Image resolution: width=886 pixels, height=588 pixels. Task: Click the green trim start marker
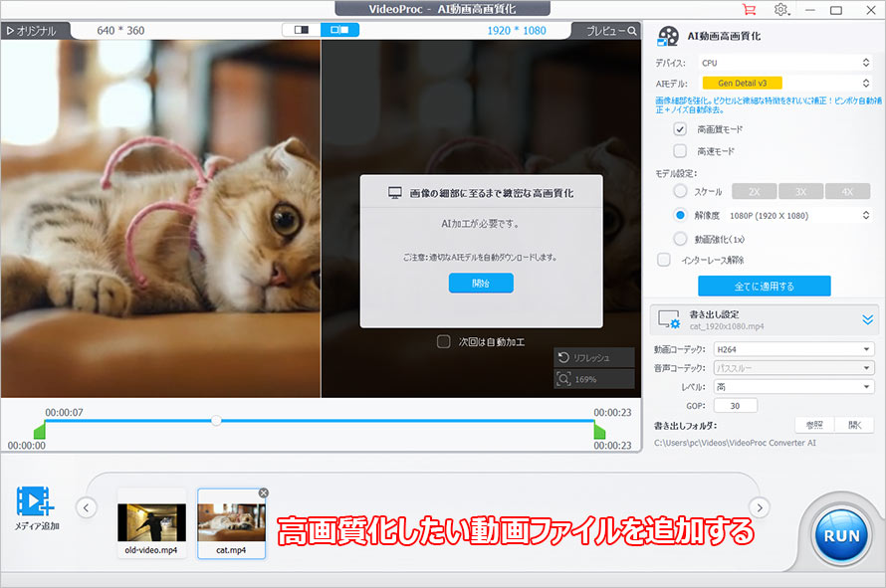[x=40, y=431]
